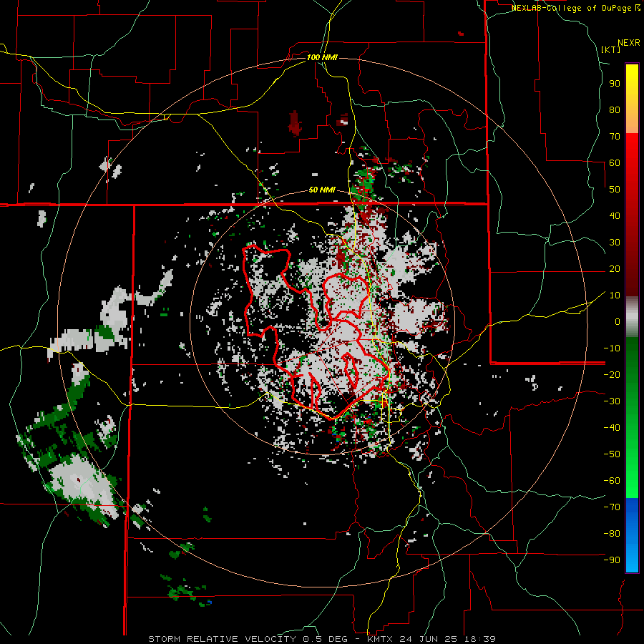Select the -10 value on the velocity scale

click(612, 348)
